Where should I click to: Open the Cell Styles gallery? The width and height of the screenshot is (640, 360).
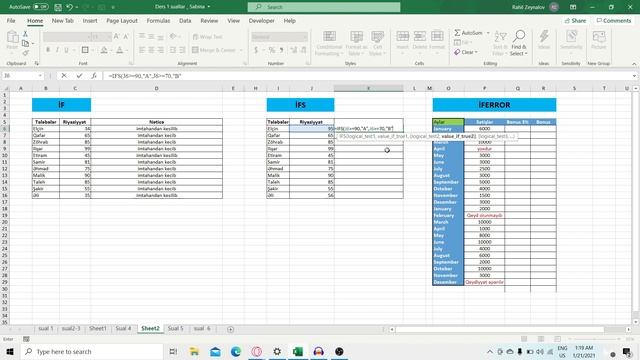tap(378, 43)
